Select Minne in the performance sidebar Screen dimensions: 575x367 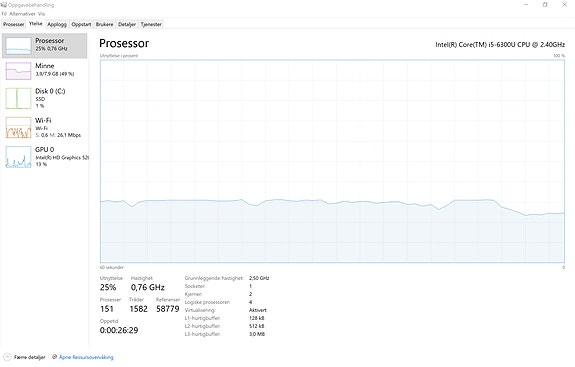coord(45,70)
